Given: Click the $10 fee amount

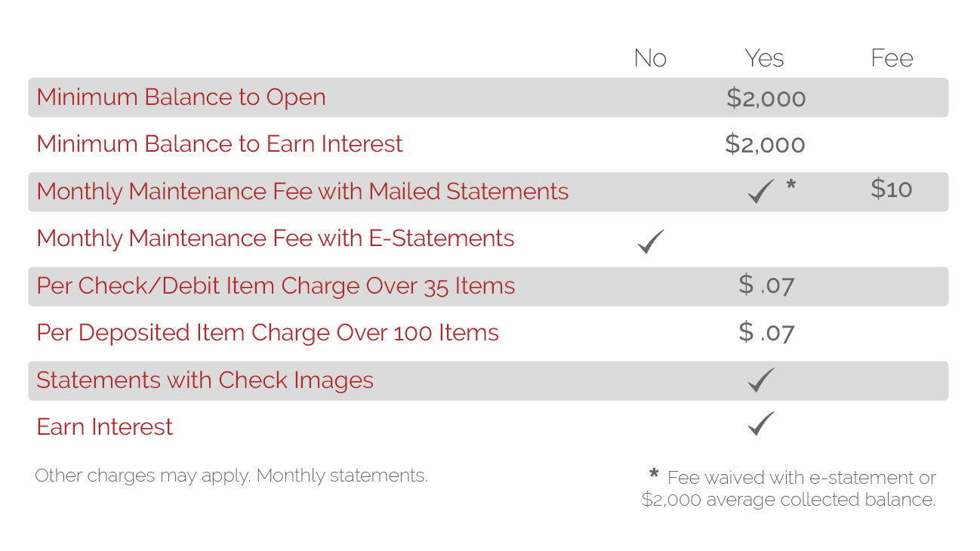Looking at the screenshot, I should [x=892, y=188].
